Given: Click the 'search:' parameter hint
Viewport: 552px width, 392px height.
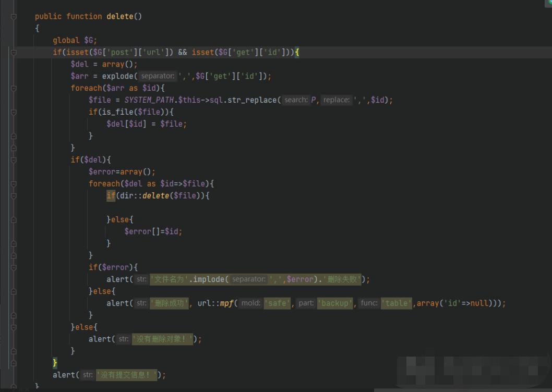Looking at the screenshot, I should click(x=296, y=100).
